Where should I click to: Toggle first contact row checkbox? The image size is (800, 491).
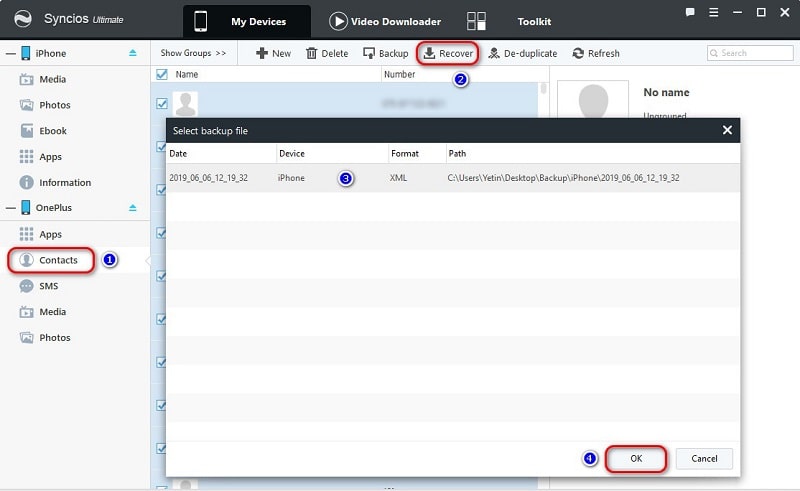pyautogui.click(x=162, y=104)
